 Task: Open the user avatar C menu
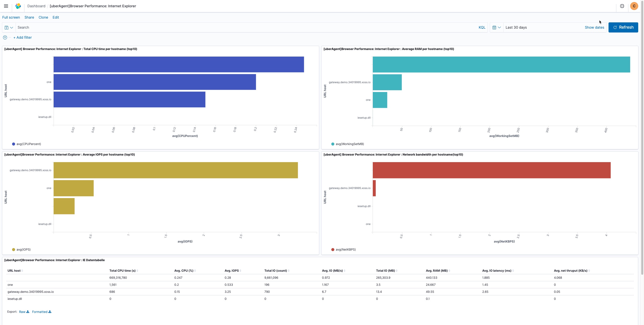[634, 6]
